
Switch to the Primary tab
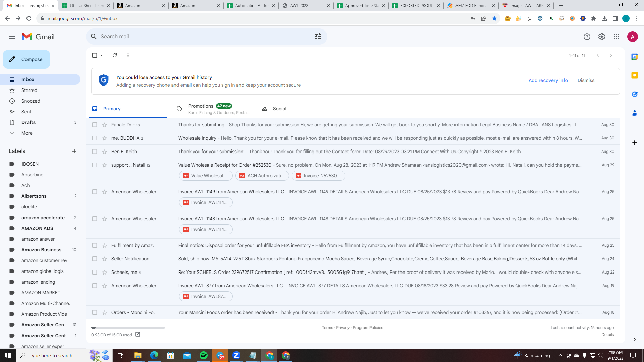128,109
